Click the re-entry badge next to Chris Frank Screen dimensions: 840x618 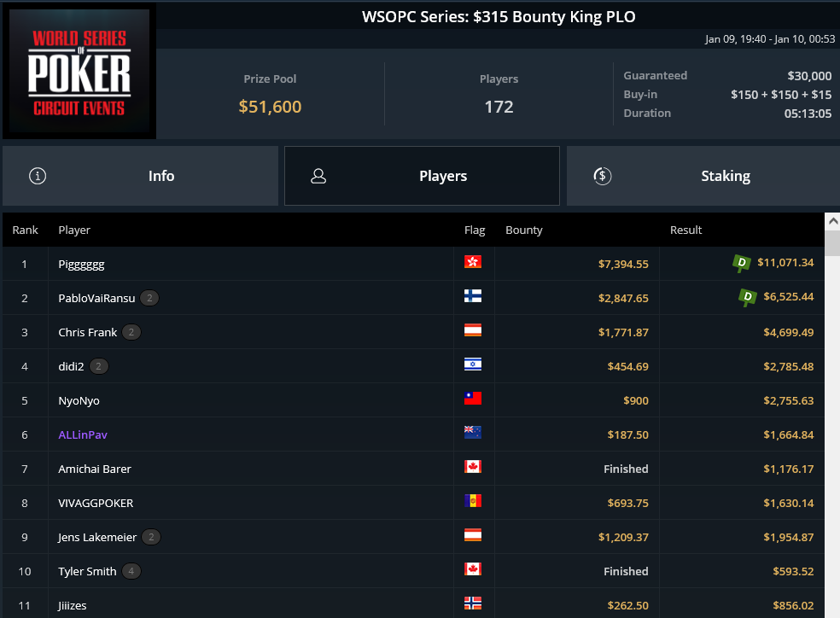pos(131,332)
